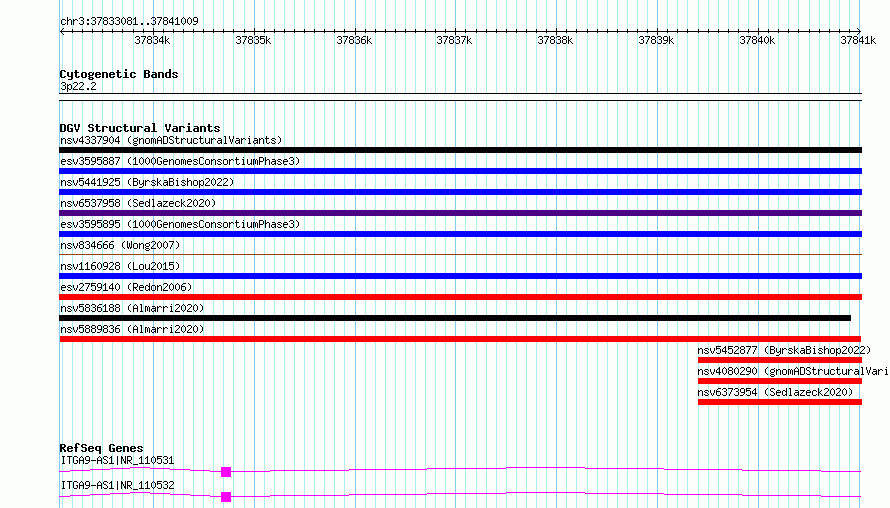Open the nsv834666 (Wong2007) label
890x508 pixels.
click(120, 245)
